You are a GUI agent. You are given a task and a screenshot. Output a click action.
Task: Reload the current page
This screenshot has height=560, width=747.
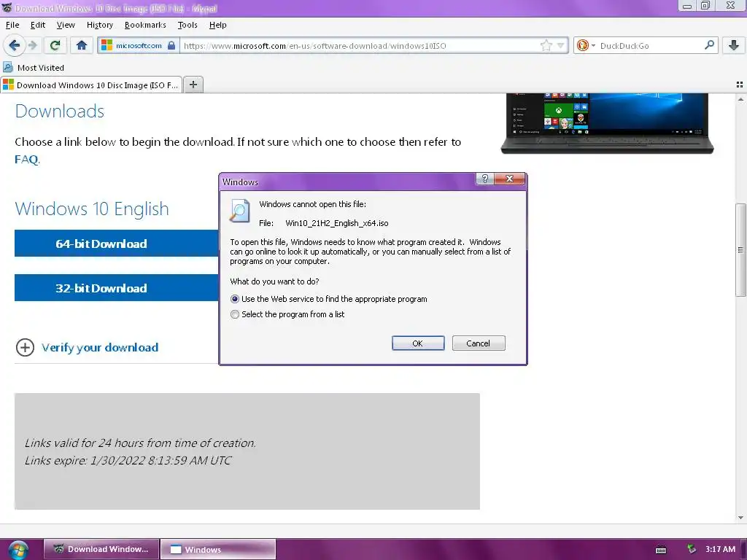tap(55, 46)
